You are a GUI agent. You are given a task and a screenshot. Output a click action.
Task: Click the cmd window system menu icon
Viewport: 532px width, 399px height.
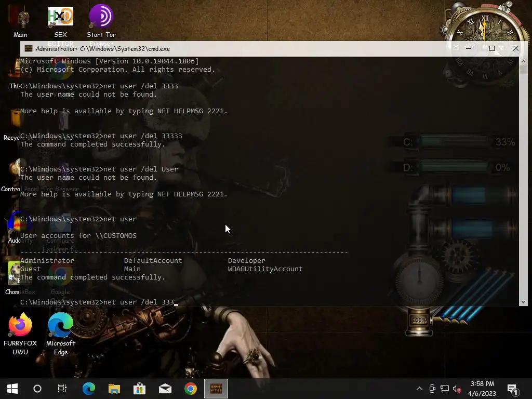(x=29, y=48)
